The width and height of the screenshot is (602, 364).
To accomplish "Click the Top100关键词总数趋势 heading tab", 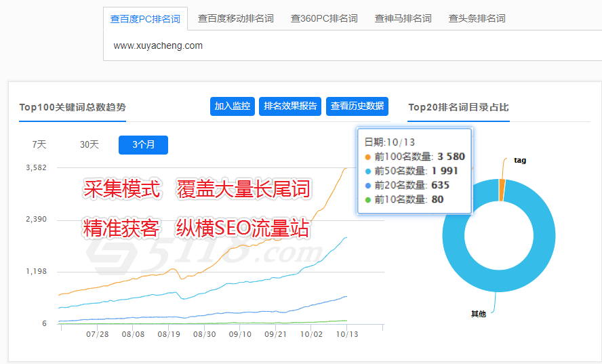I will [x=73, y=107].
